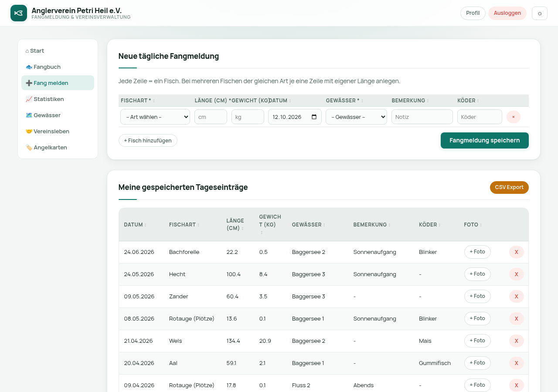Viewport: 558px width, 392px height.
Task: Click the Gewicht kg input field
Action: [x=248, y=117]
